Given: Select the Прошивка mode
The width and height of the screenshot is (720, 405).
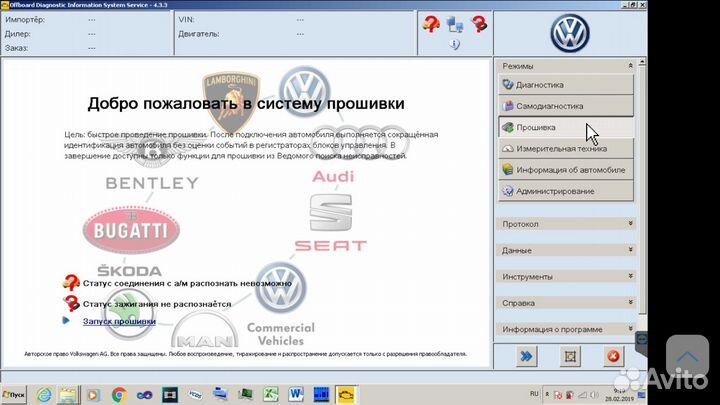Looking at the screenshot, I should pyautogui.click(x=566, y=127).
